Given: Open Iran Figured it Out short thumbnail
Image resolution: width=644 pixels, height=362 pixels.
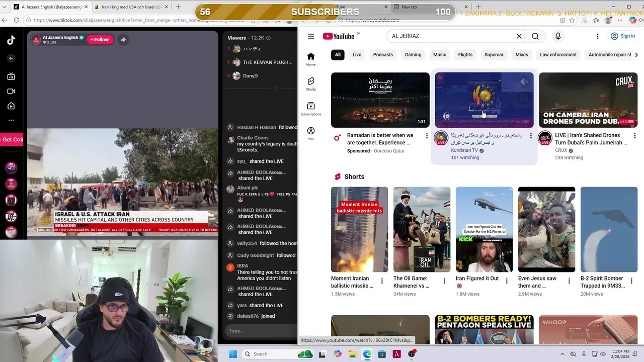Looking at the screenshot, I should click(484, 229).
